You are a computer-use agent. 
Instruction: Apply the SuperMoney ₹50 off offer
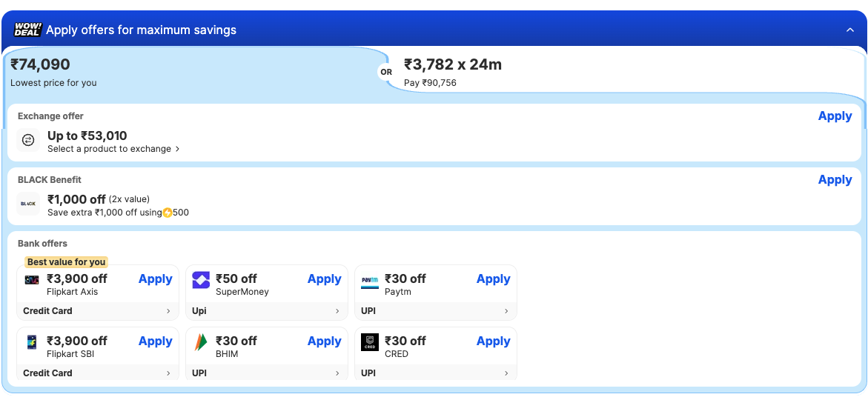pos(324,279)
